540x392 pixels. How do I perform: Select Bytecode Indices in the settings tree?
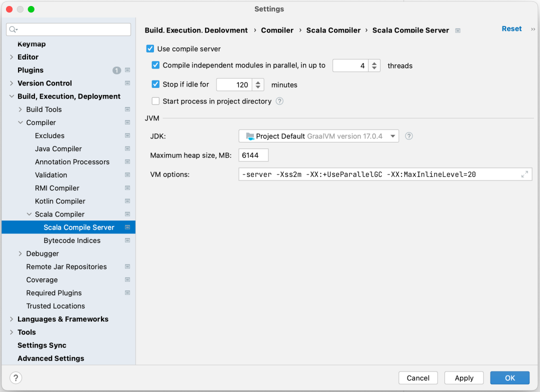[72, 240]
